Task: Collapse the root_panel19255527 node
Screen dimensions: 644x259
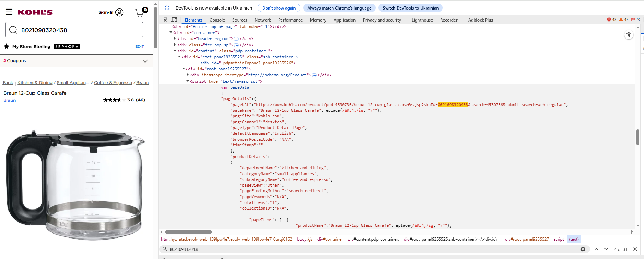Action: [184, 69]
